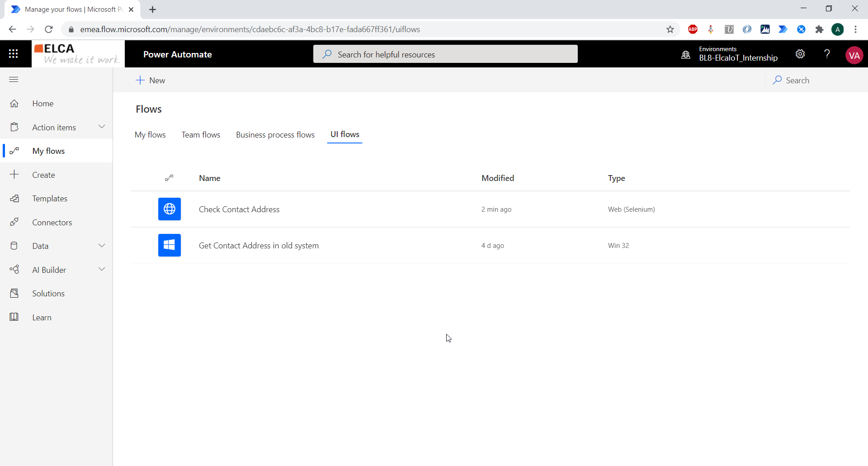Click the Home icon in sidebar
Screen dimensions: 868x466
pos(14,104)
